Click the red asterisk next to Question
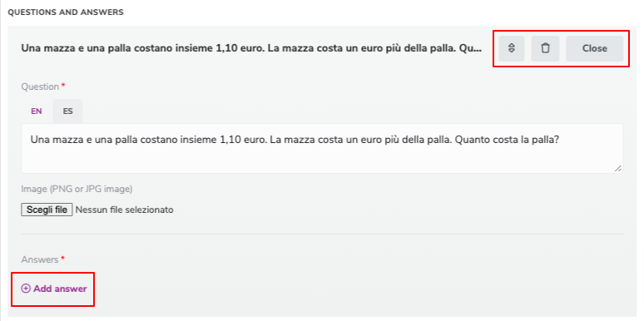 pyautogui.click(x=63, y=86)
